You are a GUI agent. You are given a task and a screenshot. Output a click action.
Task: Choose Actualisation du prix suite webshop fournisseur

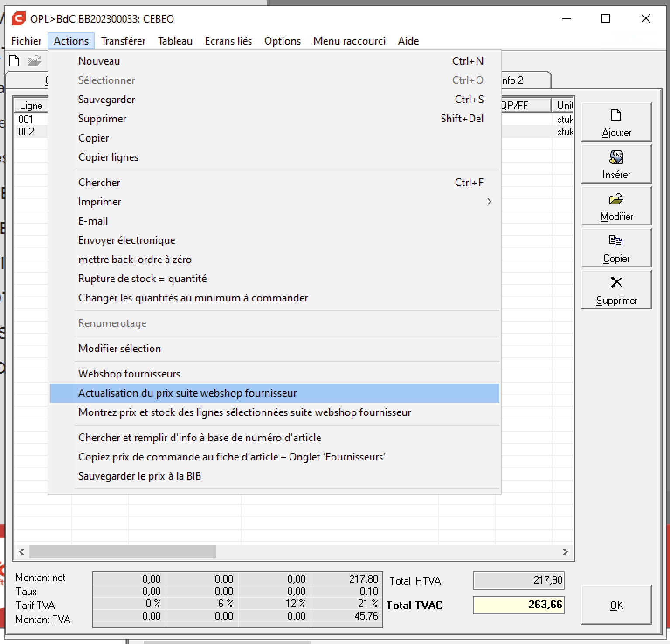pos(275,393)
